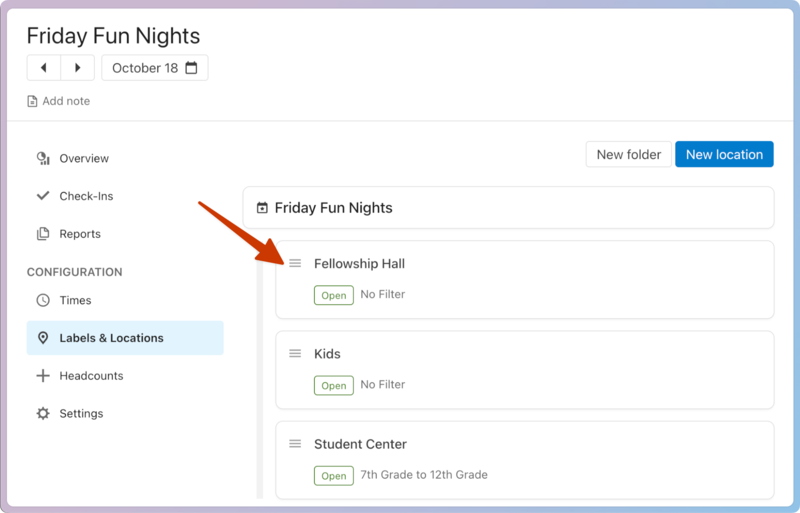
Task: Go to the next date arrow
Action: click(x=78, y=68)
